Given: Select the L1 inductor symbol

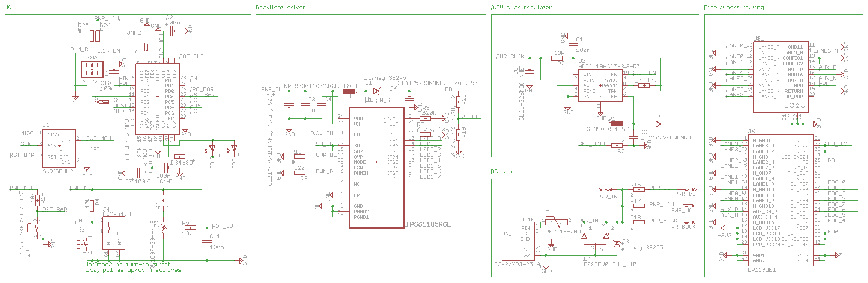Looking at the screenshot, I should pos(349,91).
